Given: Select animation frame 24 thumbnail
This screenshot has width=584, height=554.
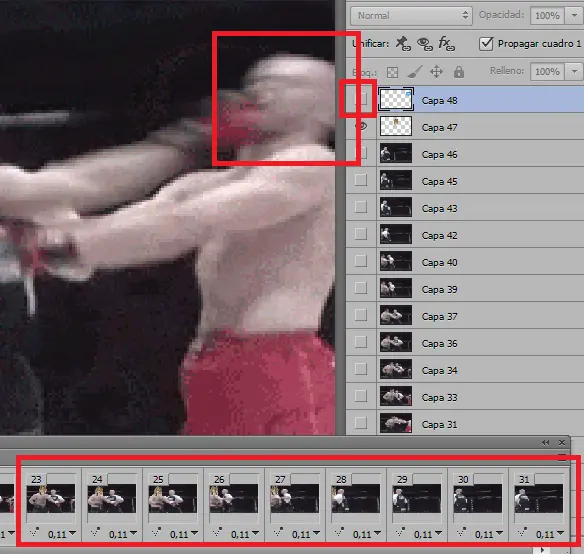Looking at the screenshot, I should coord(112,498).
